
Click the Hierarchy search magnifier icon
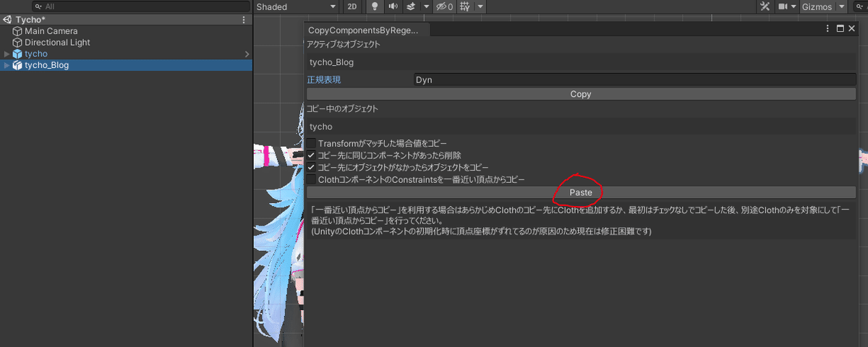(x=38, y=7)
